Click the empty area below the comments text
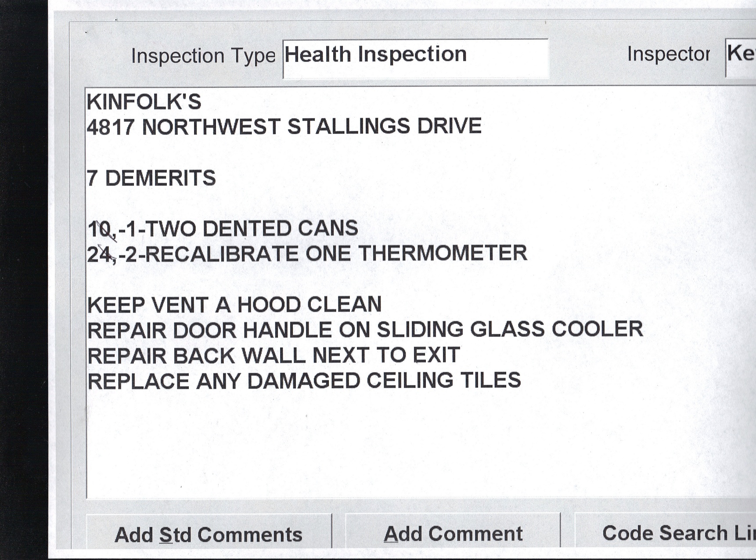The image size is (756, 560). [x=395, y=448]
